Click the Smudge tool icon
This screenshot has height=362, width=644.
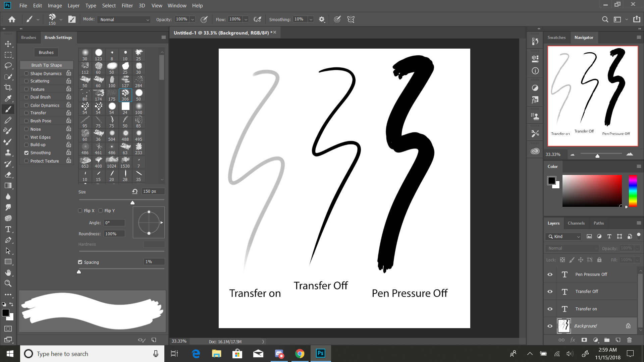(8, 207)
